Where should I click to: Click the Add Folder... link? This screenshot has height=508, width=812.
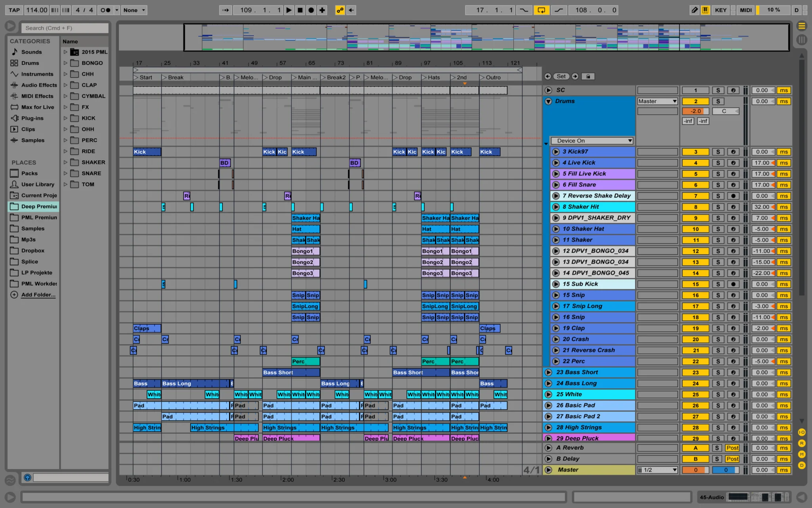[x=38, y=294]
